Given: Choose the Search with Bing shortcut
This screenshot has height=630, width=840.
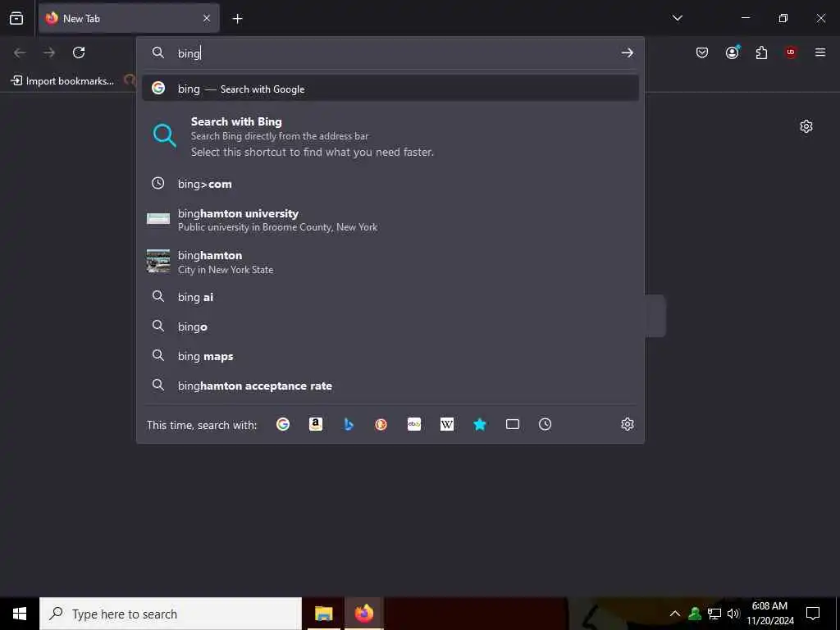Looking at the screenshot, I should 390,137.
